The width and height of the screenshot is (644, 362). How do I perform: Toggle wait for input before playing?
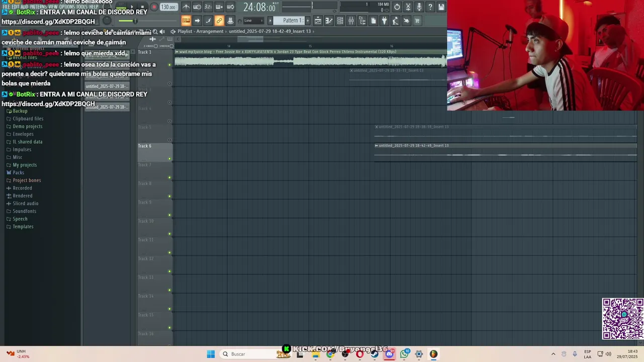click(x=197, y=7)
